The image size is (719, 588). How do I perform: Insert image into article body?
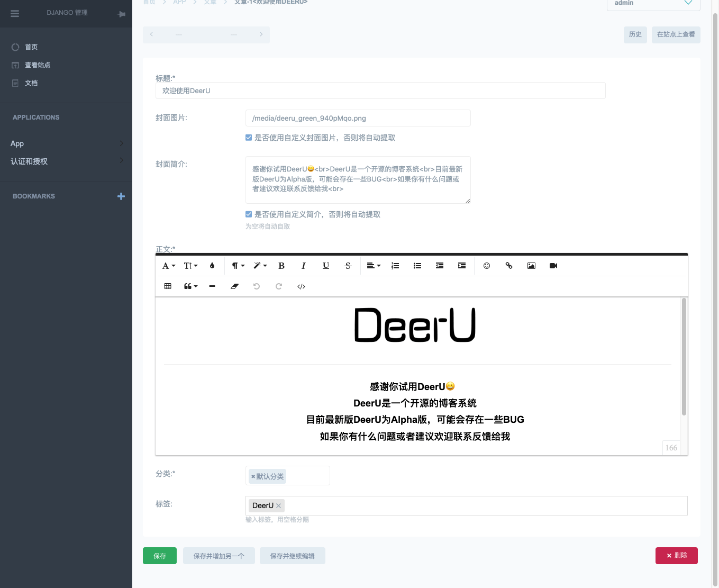coord(531,266)
